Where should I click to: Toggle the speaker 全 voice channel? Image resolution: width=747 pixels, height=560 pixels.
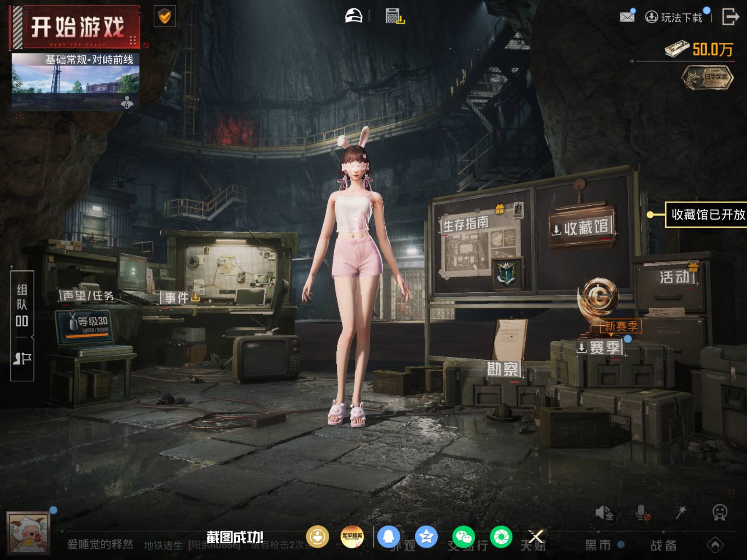[604, 513]
